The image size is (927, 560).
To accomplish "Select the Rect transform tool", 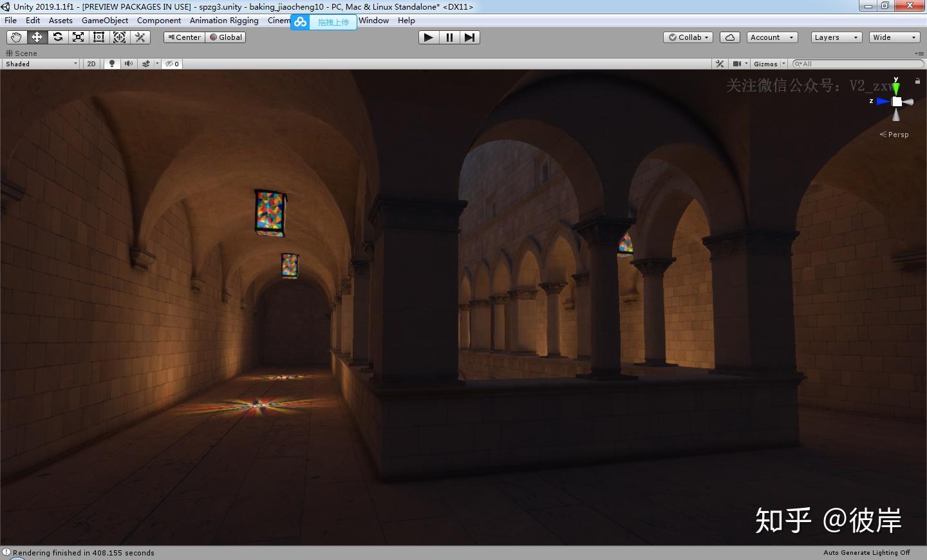I will [x=99, y=37].
